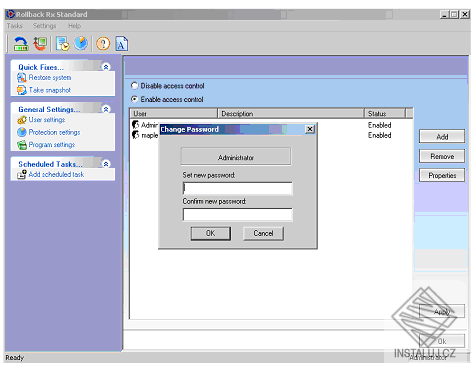The height and width of the screenshot is (380, 475).
Task: Click the Protection settings globe icon
Action: point(22,132)
